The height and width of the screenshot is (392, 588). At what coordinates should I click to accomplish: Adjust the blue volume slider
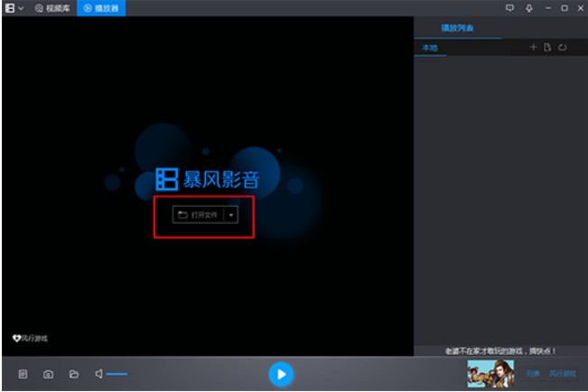[x=117, y=374]
